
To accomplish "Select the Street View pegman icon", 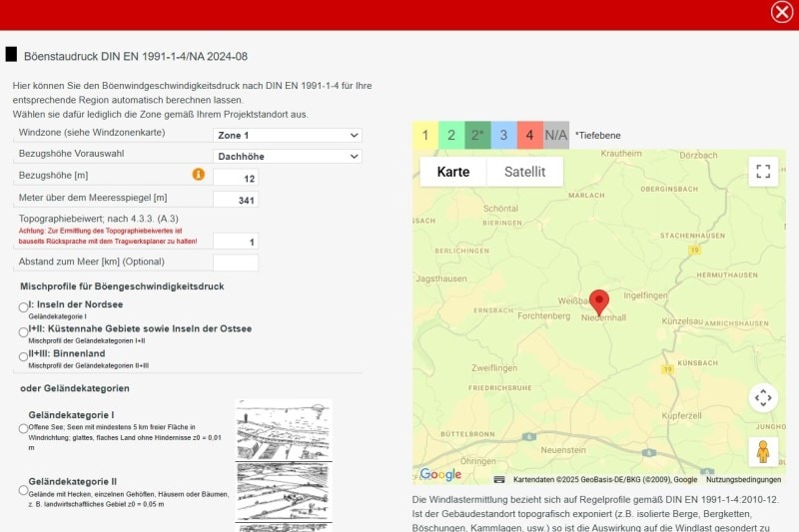I will (x=763, y=451).
